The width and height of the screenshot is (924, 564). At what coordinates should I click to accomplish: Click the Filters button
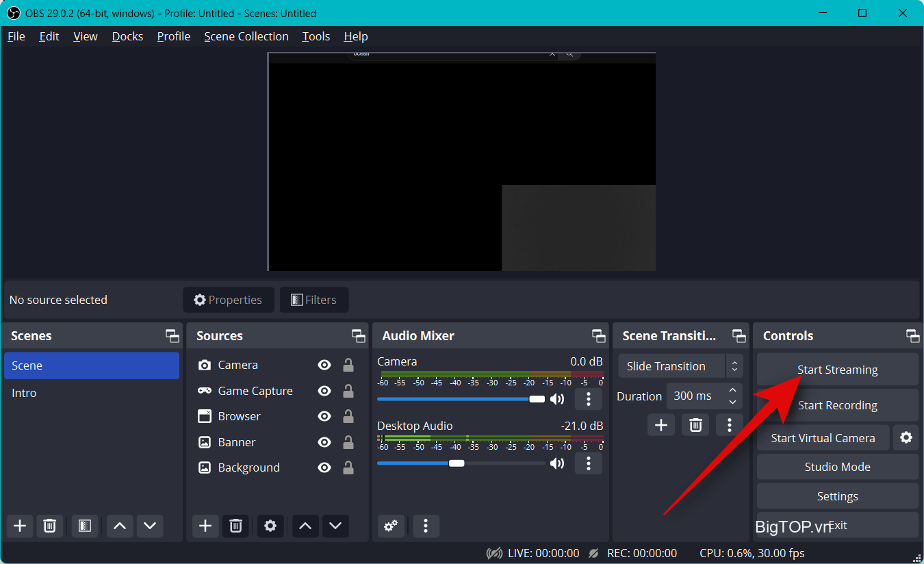tap(314, 300)
